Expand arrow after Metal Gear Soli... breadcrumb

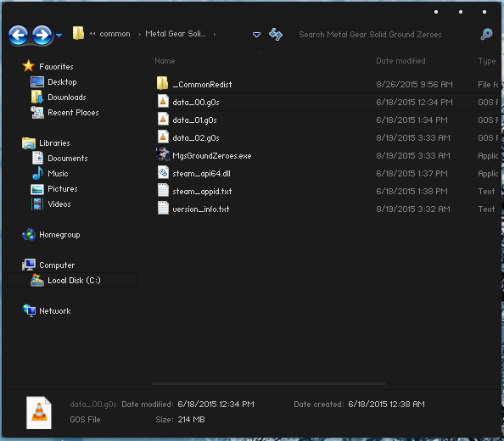215,34
